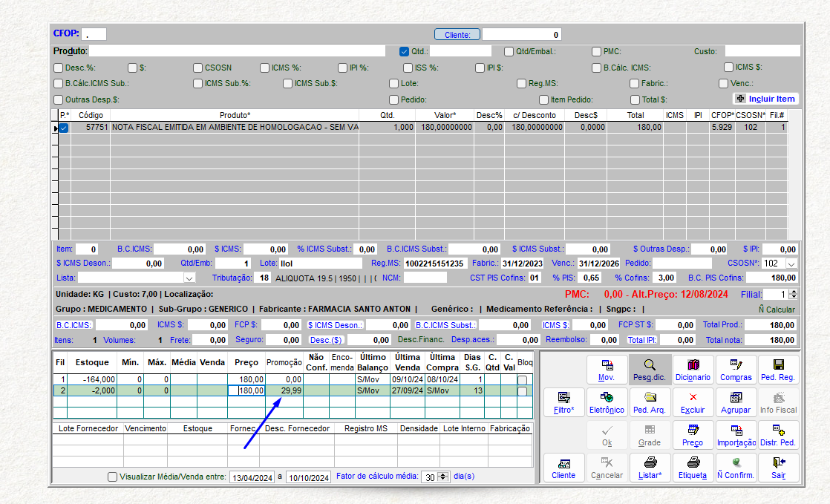This screenshot has width=830, height=504.
Task: Click the Venc. field 31/12/2026
Action: 598,263
